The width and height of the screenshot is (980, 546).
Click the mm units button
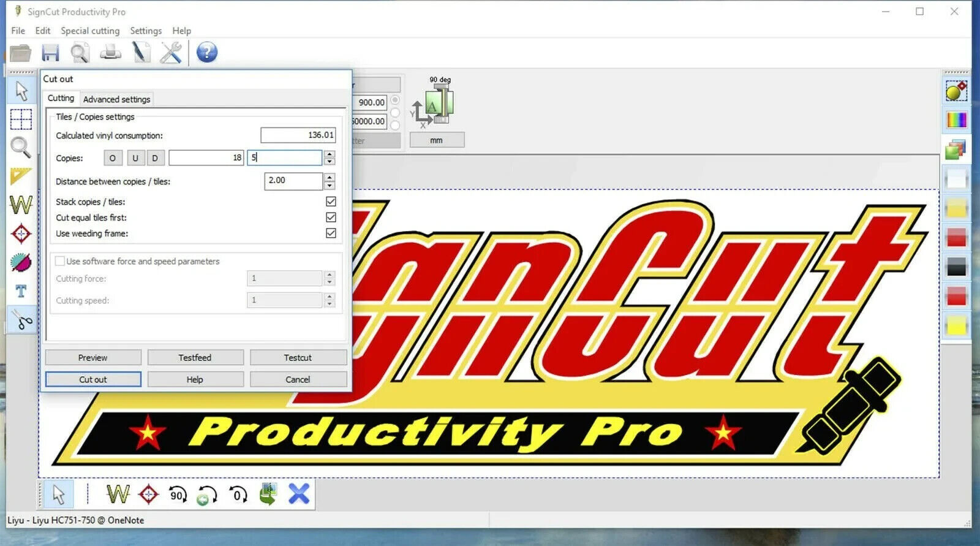point(437,140)
